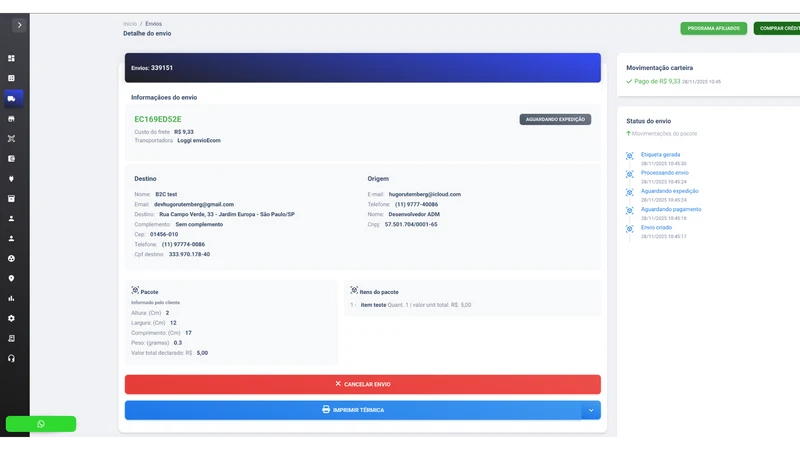Viewport: 800px width, 450px height.
Task: Click the icon beside Processando envio
Action: [630, 174]
